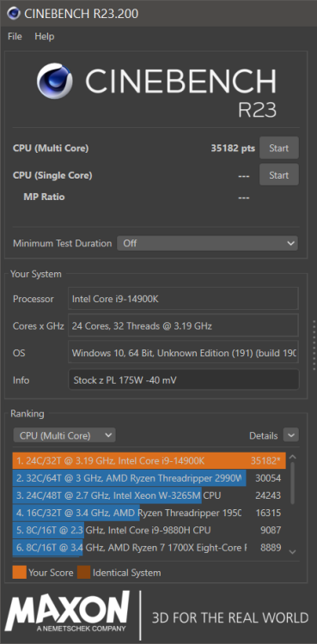The image size is (317, 644).
Task: Open the Minimum Test Duration dropdown
Action: pos(207,243)
